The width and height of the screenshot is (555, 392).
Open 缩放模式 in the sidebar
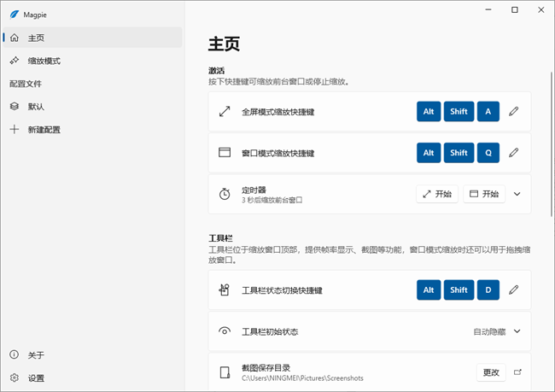pyautogui.click(x=44, y=61)
